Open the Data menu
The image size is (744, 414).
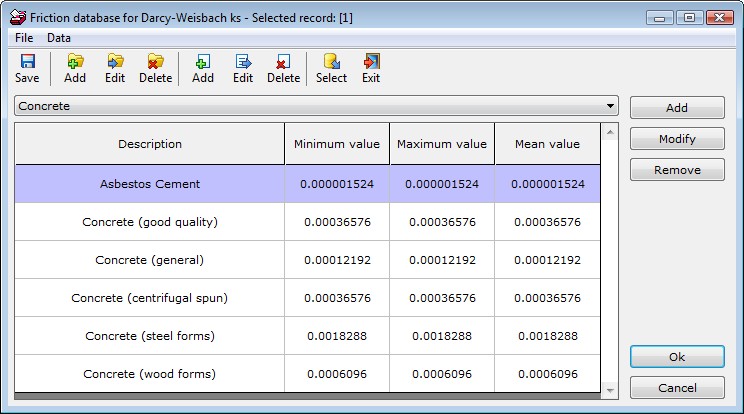[x=59, y=37]
